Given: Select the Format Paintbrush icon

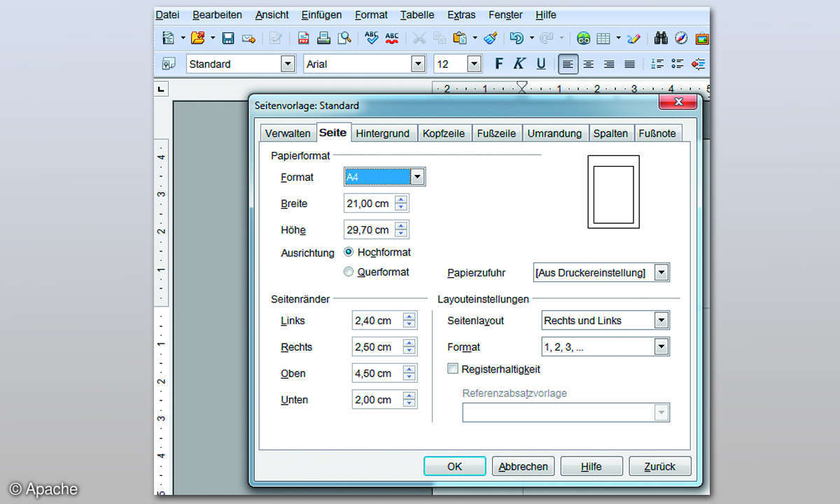Looking at the screenshot, I should [491, 38].
